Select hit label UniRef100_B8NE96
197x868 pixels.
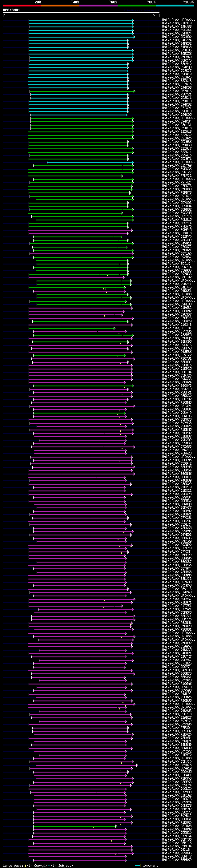pos(177,416)
